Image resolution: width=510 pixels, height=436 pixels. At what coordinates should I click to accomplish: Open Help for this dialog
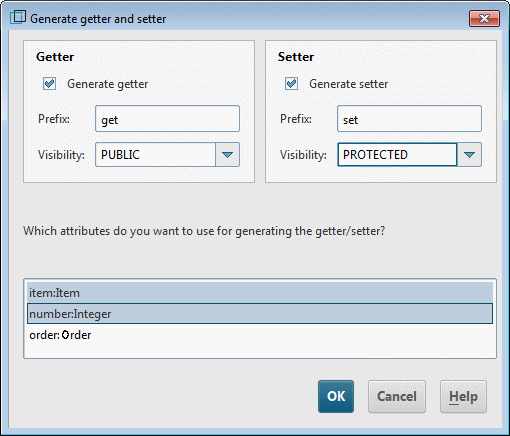click(x=463, y=396)
